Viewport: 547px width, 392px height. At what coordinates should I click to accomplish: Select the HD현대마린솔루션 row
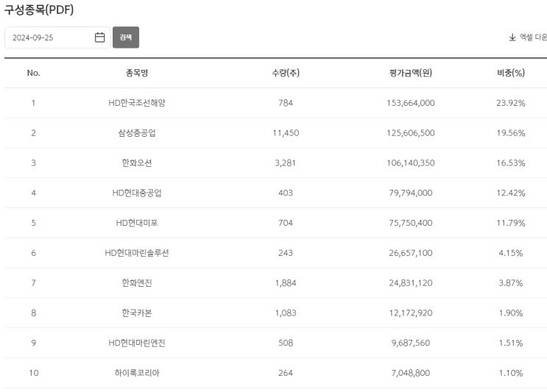(x=137, y=253)
